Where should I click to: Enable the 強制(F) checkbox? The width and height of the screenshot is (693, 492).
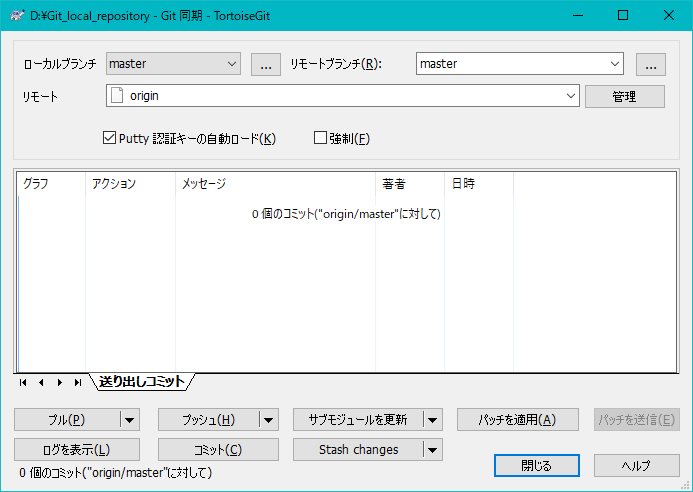click(320, 138)
